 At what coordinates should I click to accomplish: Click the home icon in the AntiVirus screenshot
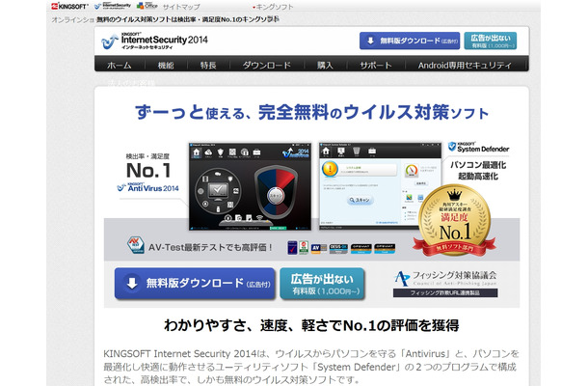coord(197,152)
